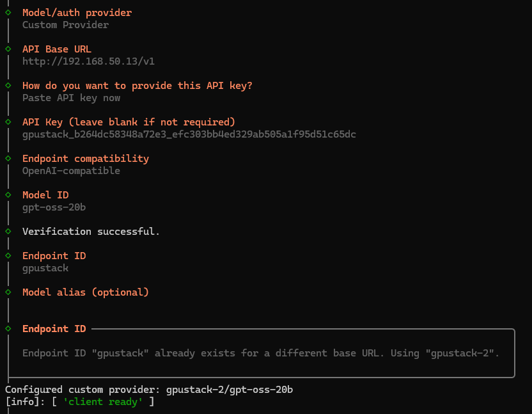
Task: Click the Configured custom provider output line
Action: (149, 390)
